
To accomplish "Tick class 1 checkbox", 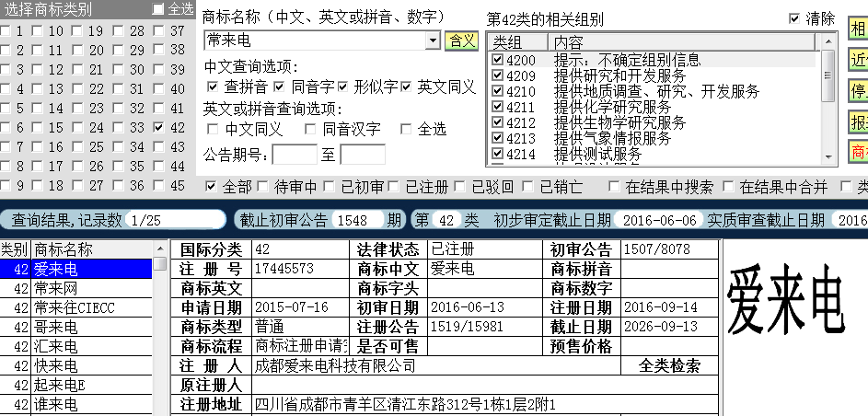I will coord(5,31).
